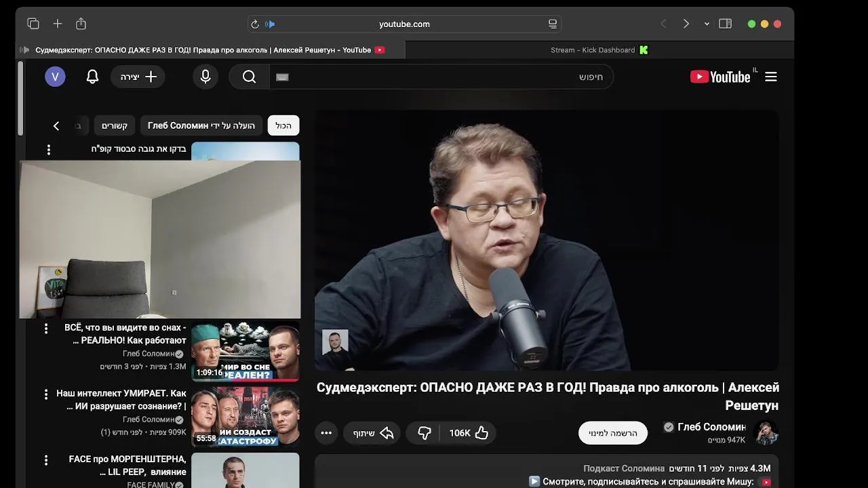Click the page scrollbar on the left edge
Screen dimensions: 868x488
[20, 98]
